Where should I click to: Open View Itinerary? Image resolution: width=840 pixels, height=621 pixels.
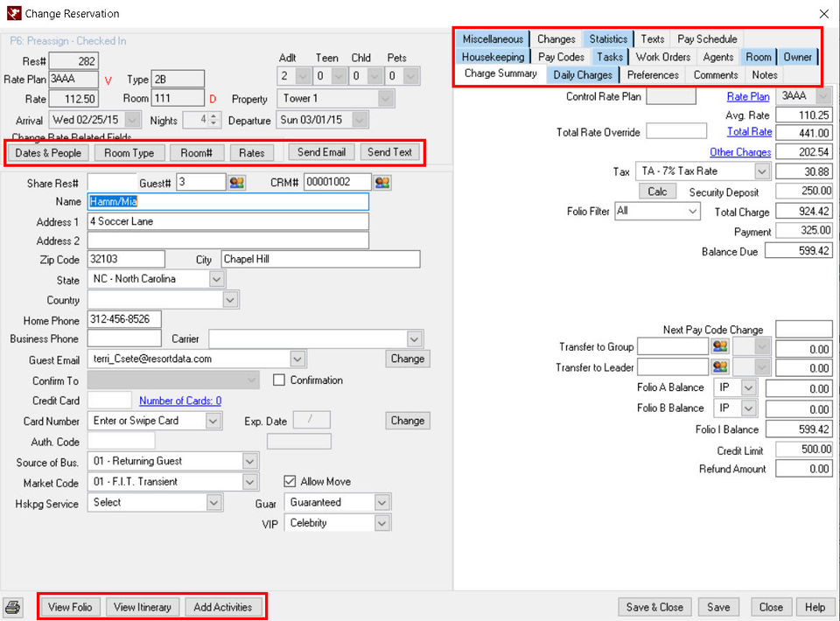(x=142, y=607)
